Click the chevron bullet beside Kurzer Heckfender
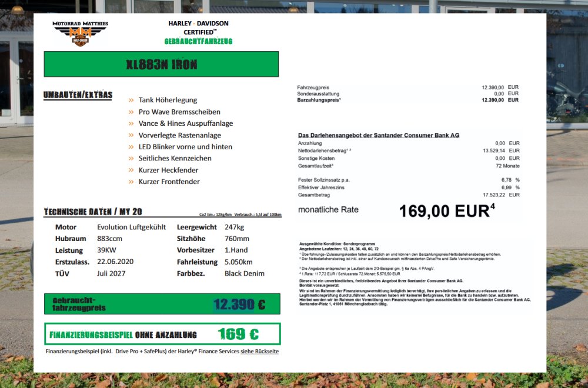 pos(132,170)
